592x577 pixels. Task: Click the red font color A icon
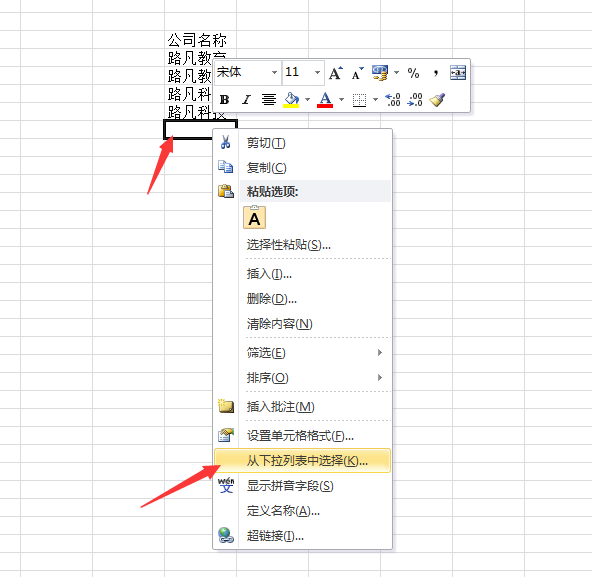325,100
